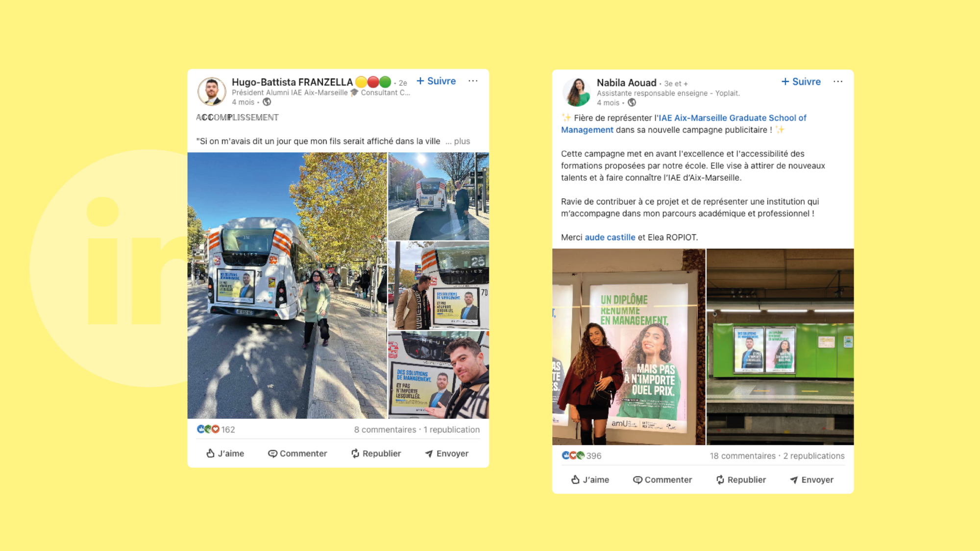Send Hugo-Battista's post via Envoyer
Viewport: 980px width, 551px height.
(x=446, y=454)
